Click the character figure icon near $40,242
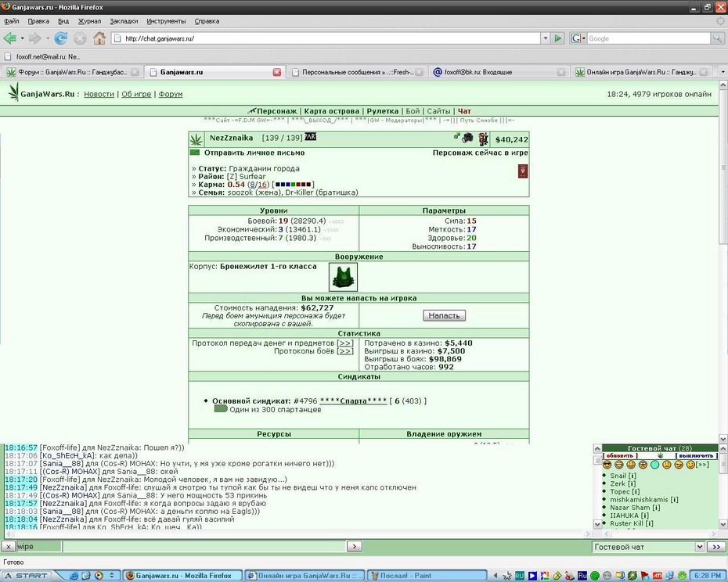Image resolution: width=728 pixels, height=582 pixels. coord(484,138)
